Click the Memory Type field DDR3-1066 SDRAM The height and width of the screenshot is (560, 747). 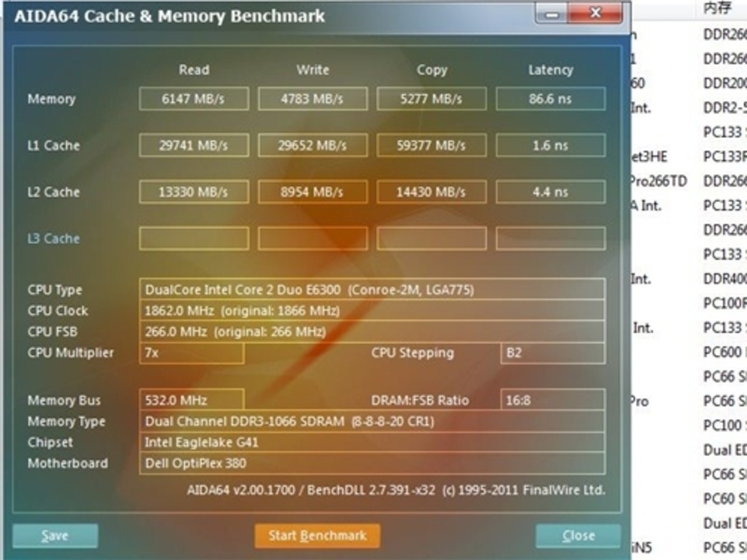(372, 422)
